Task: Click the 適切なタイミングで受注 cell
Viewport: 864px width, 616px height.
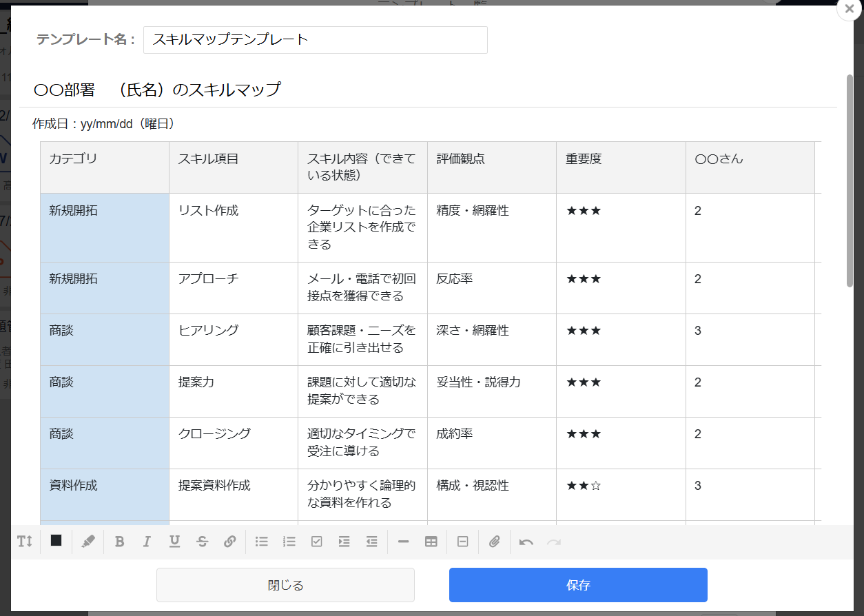Action: pos(362,443)
